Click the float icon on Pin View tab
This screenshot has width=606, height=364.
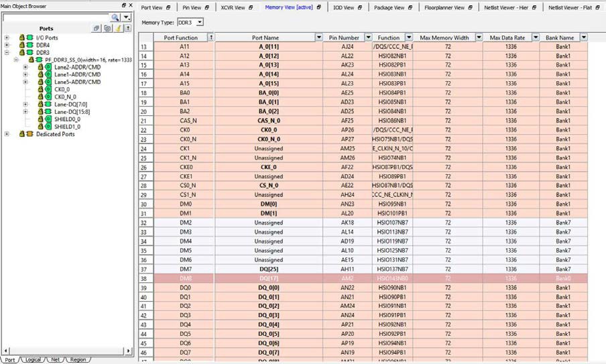207,7
